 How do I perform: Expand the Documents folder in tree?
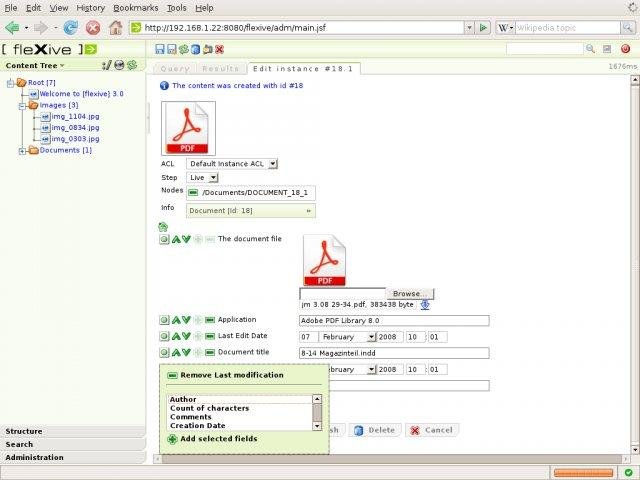(22, 151)
